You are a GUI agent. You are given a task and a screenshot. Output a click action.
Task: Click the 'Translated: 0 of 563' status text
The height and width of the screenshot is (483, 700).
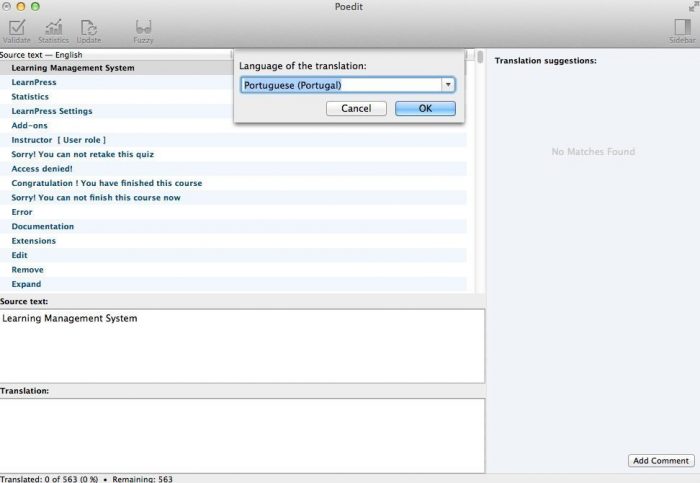click(49, 479)
